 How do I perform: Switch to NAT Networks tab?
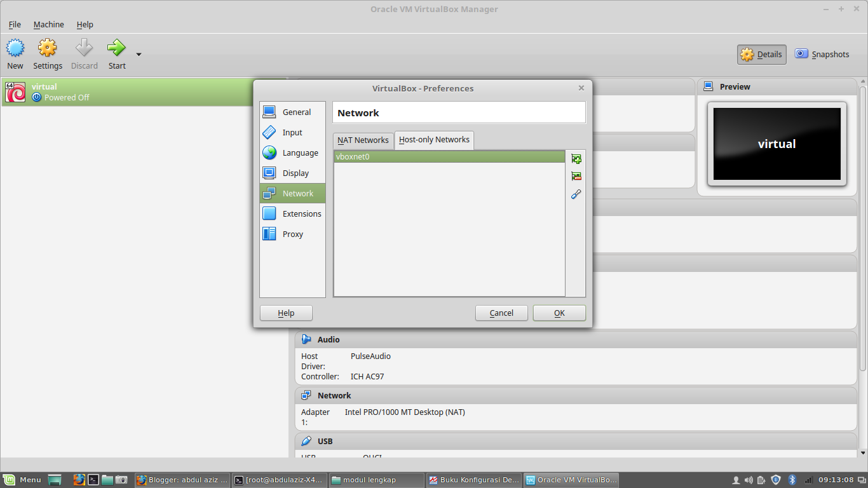tap(363, 140)
